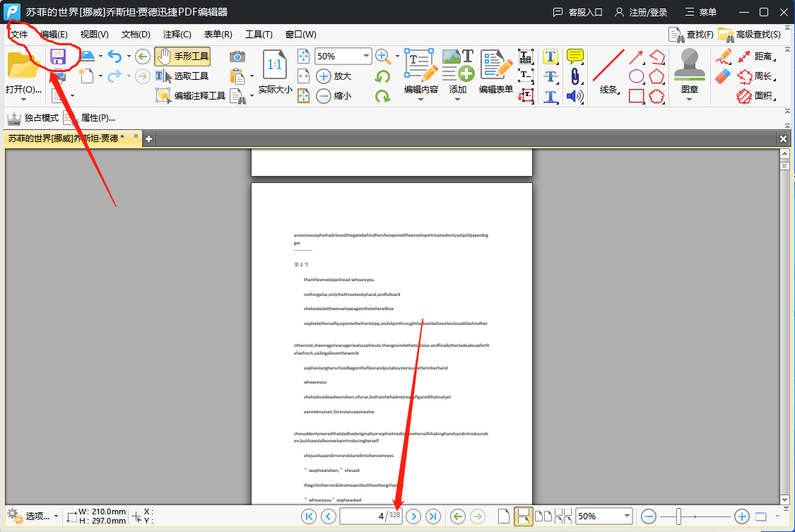Open the Edit (E) menu

point(54,35)
